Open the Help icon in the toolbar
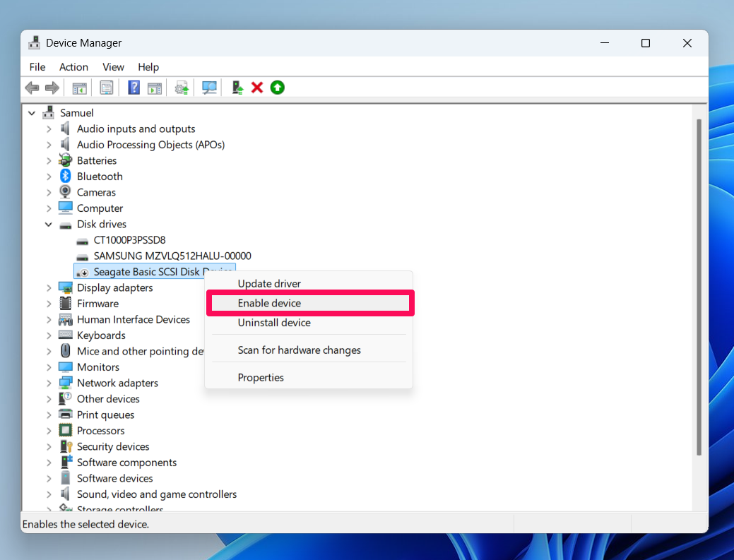 134,87
